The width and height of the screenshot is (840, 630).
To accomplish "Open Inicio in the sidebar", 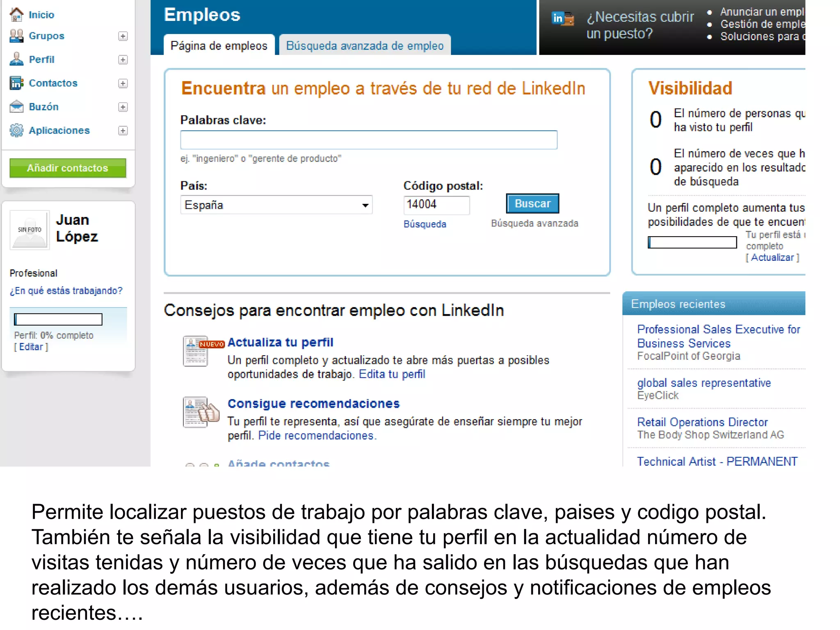I will [41, 15].
